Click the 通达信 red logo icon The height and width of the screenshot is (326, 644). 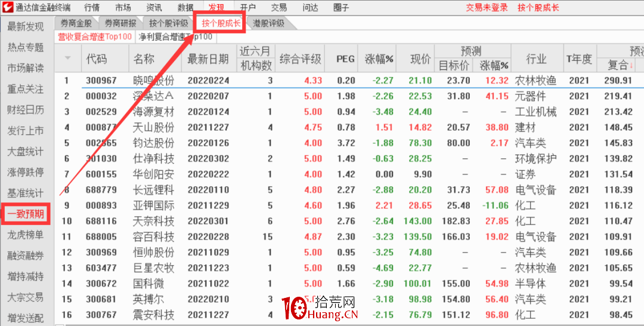coord(7,7)
